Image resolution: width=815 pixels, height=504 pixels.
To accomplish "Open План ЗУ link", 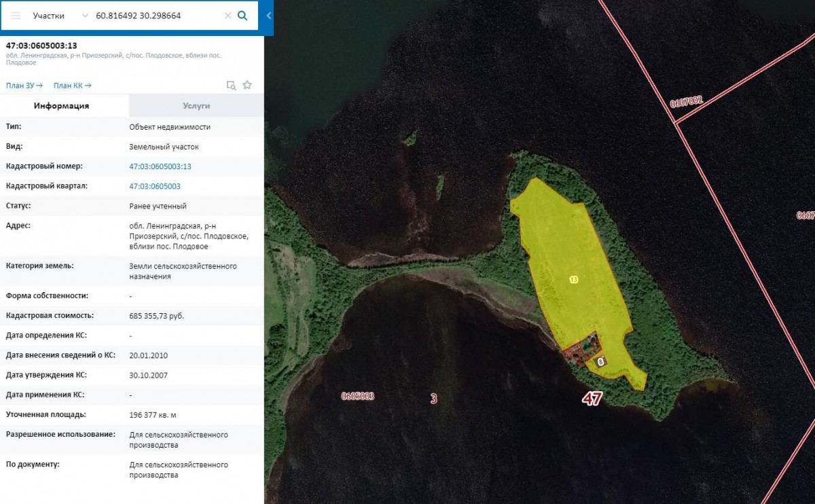I will [24, 86].
